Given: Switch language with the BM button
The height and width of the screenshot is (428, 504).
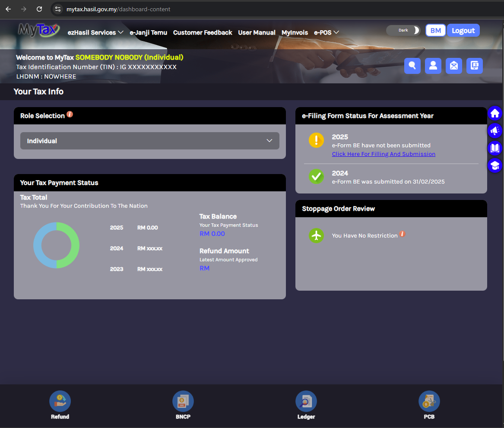Looking at the screenshot, I should click(x=435, y=31).
